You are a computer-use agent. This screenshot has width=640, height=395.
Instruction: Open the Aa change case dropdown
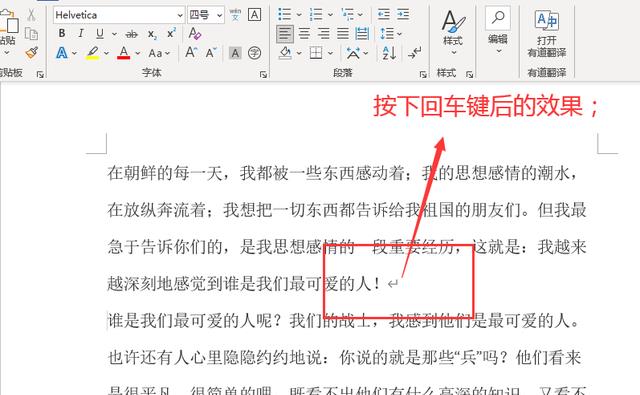click(159, 53)
